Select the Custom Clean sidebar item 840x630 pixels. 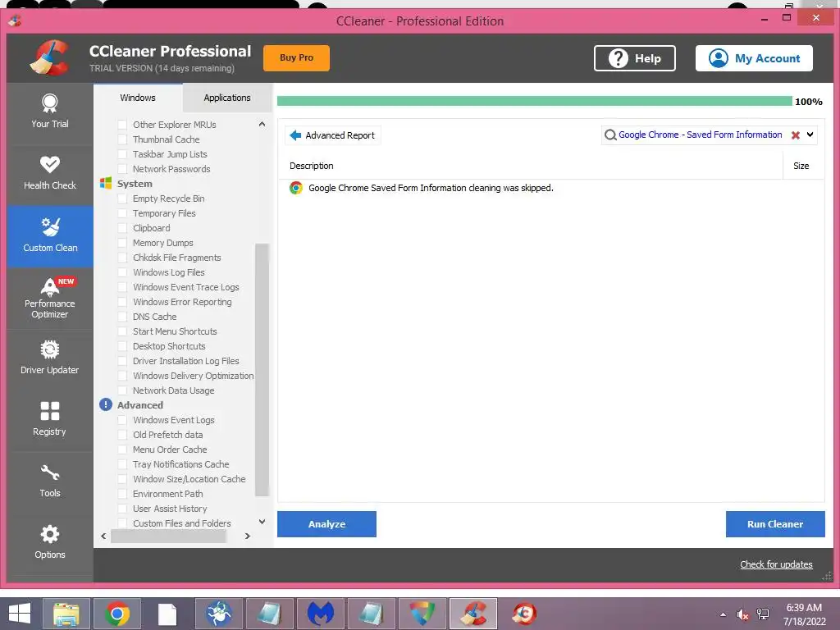[50, 236]
